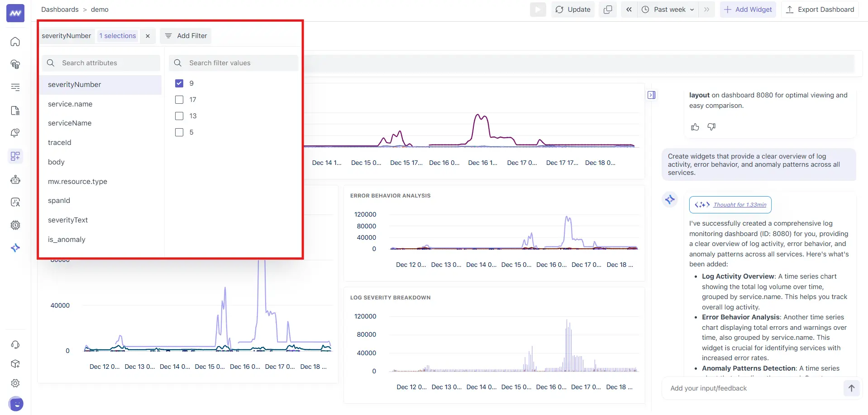
Task: Click the Search filter values field
Action: pyautogui.click(x=240, y=63)
